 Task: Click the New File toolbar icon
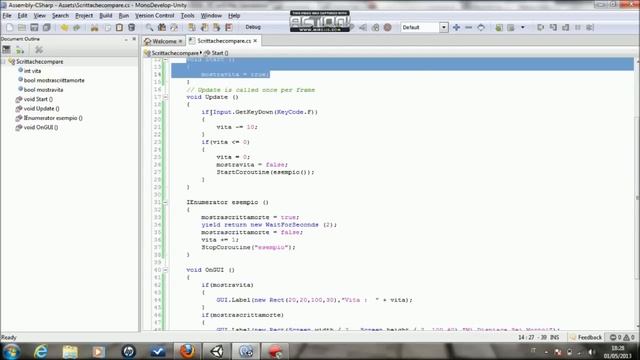coord(9,27)
